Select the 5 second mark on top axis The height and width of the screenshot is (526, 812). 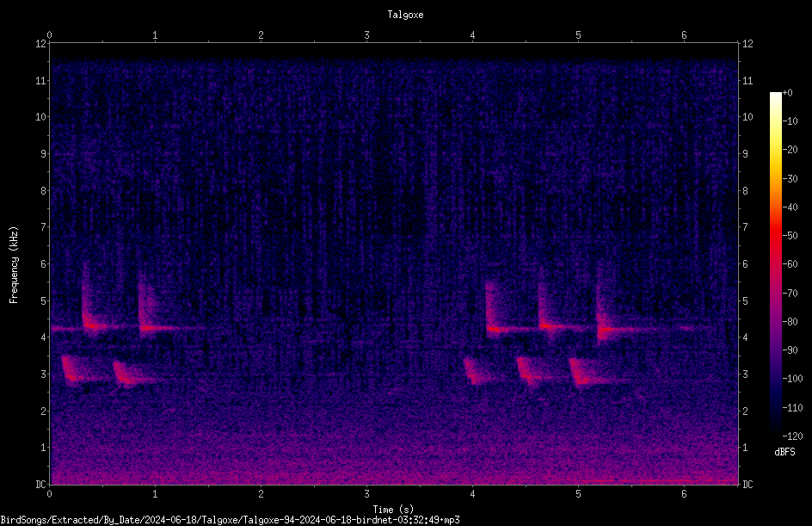point(578,35)
